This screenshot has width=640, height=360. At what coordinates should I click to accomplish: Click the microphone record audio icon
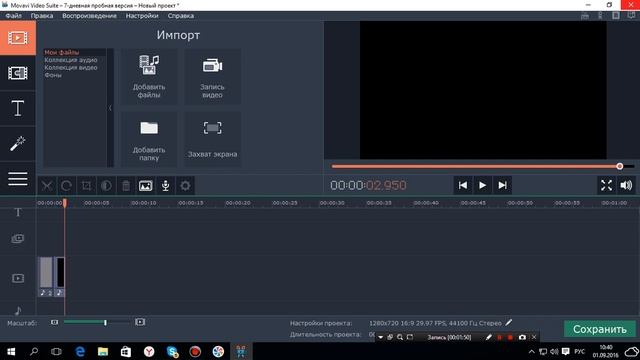coord(165,186)
